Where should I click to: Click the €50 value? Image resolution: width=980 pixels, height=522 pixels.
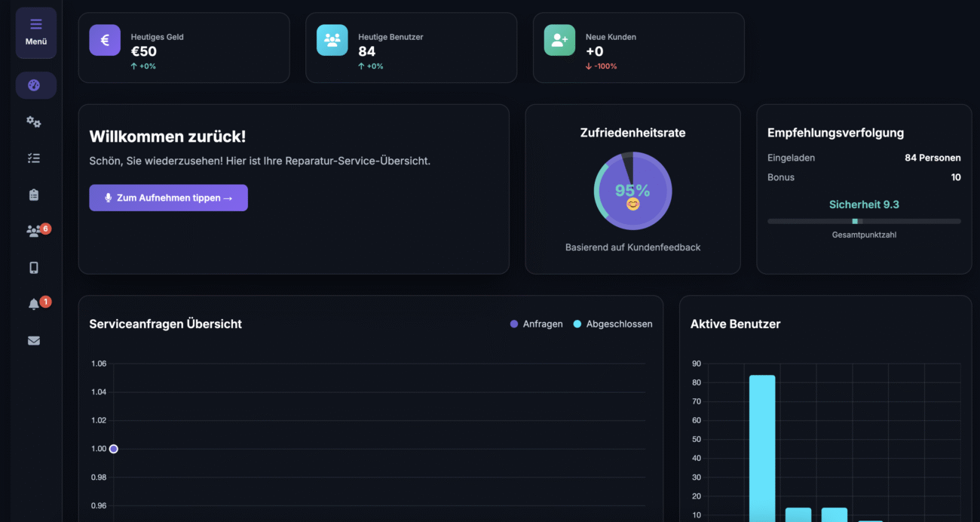click(144, 51)
